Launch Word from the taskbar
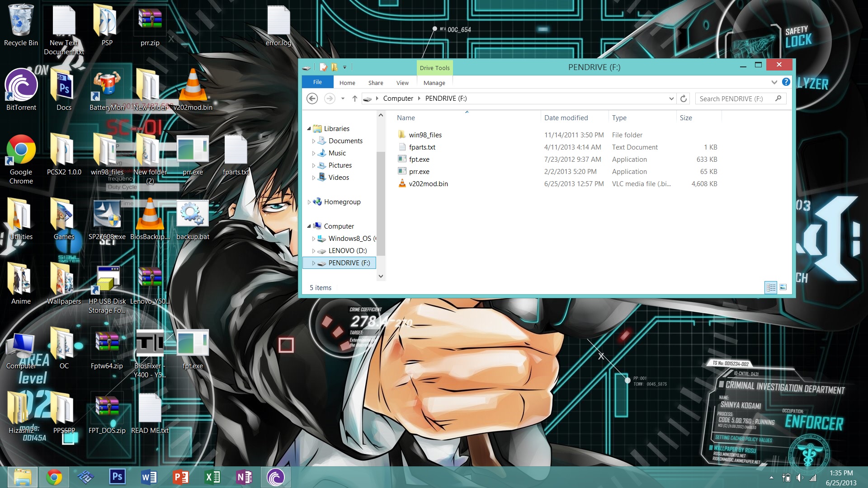Image resolution: width=868 pixels, height=488 pixels. coord(149,477)
